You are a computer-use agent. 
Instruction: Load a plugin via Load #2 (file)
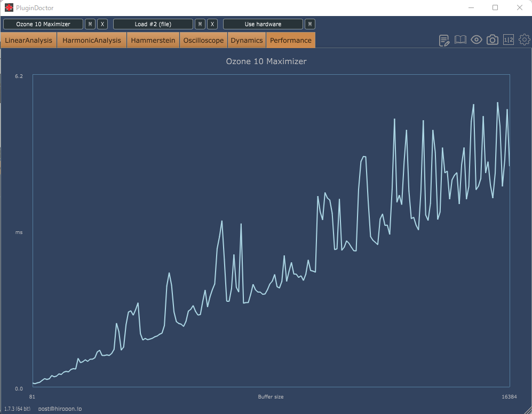tap(153, 24)
